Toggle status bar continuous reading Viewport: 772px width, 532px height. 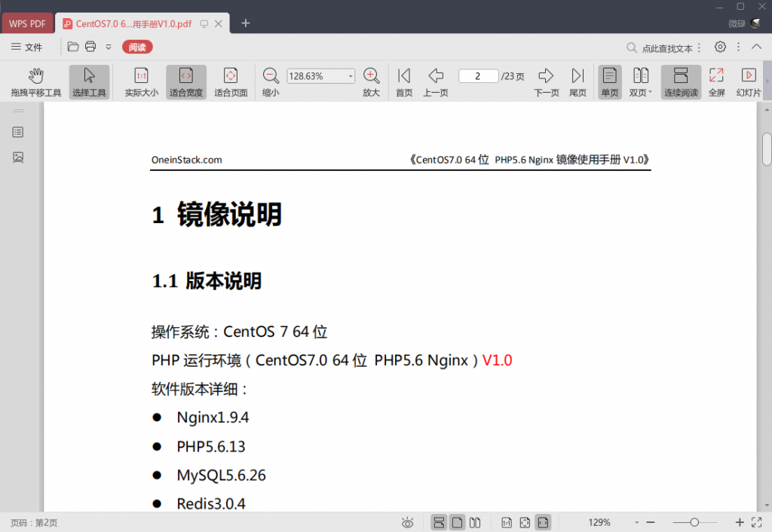pyautogui.click(x=439, y=523)
